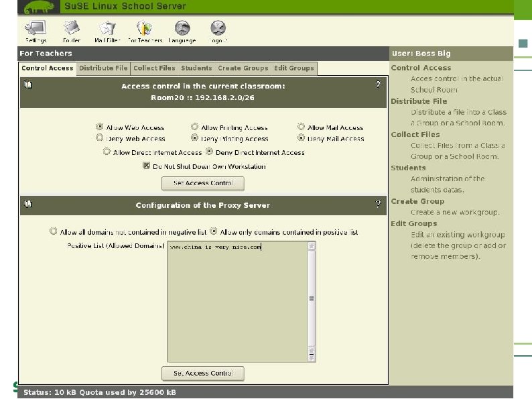The image size is (532, 399).
Task: Open Students link in right sidebar
Action: (x=408, y=168)
